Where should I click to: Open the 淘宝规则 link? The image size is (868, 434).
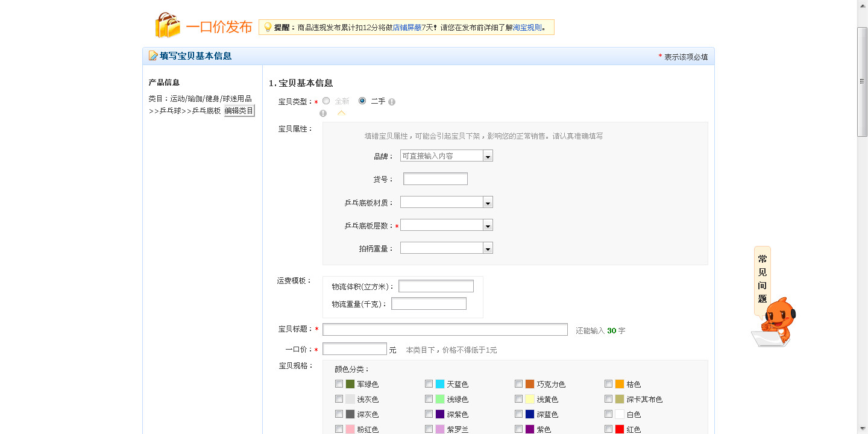click(527, 28)
